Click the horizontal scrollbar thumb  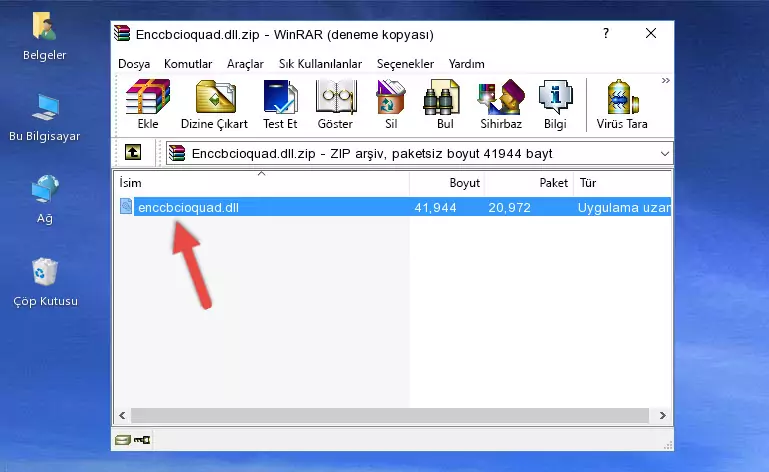coord(389,416)
